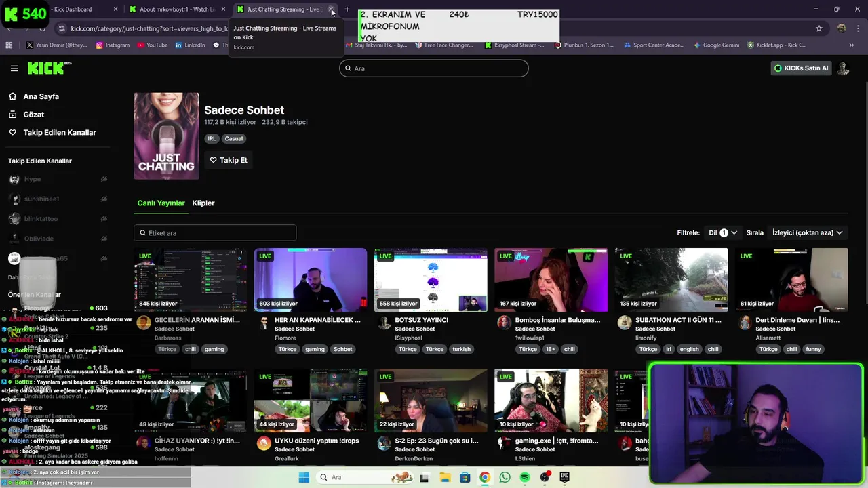Click Barbaross channel avatar

tap(144, 323)
